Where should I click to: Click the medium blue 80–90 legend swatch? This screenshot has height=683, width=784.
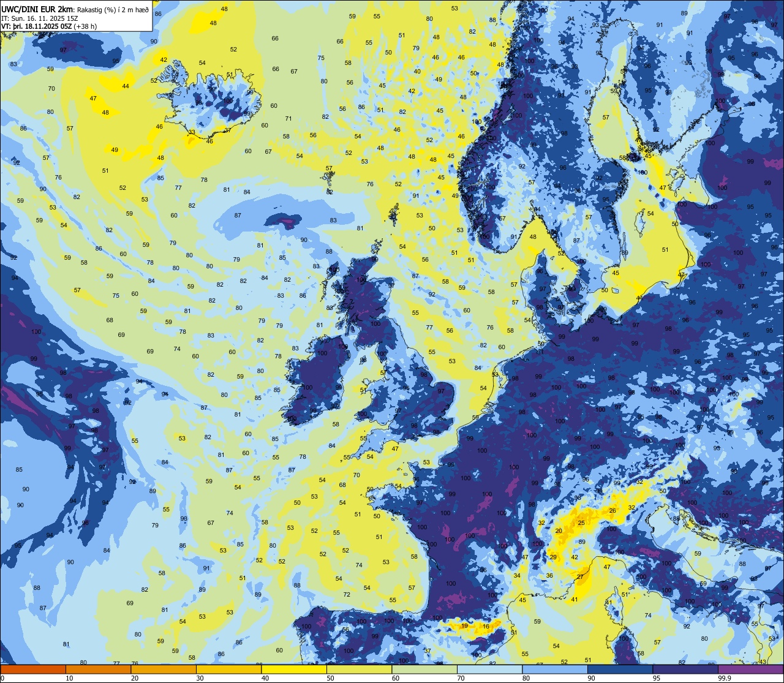[555, 670]
